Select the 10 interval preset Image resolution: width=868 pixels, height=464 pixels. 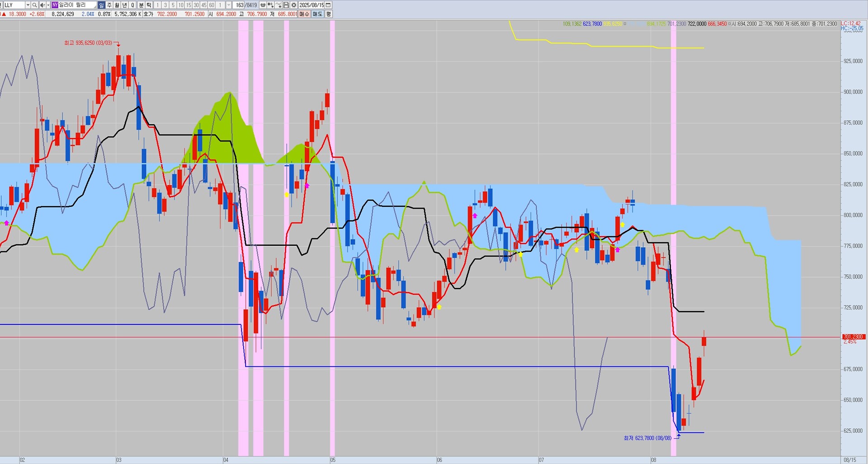(x=181, y=5)
